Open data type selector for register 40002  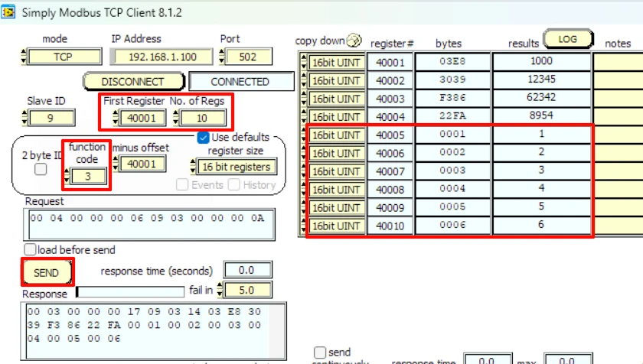click(336, 80)
